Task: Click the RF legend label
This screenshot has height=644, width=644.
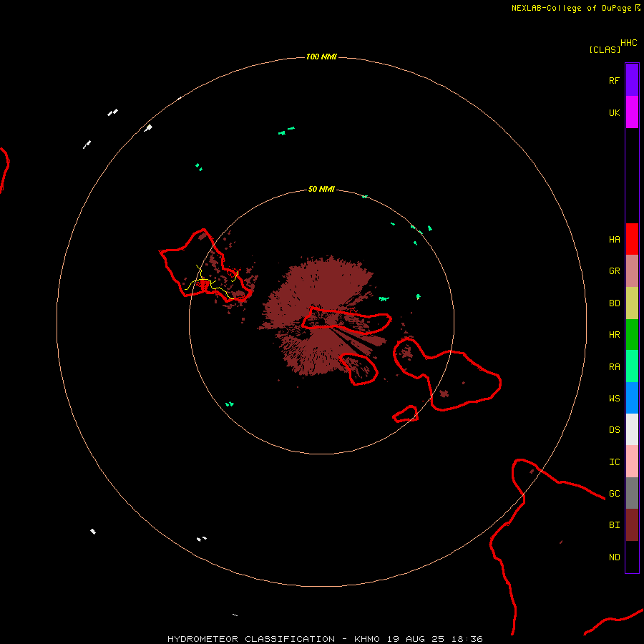Action: (614, 80)
